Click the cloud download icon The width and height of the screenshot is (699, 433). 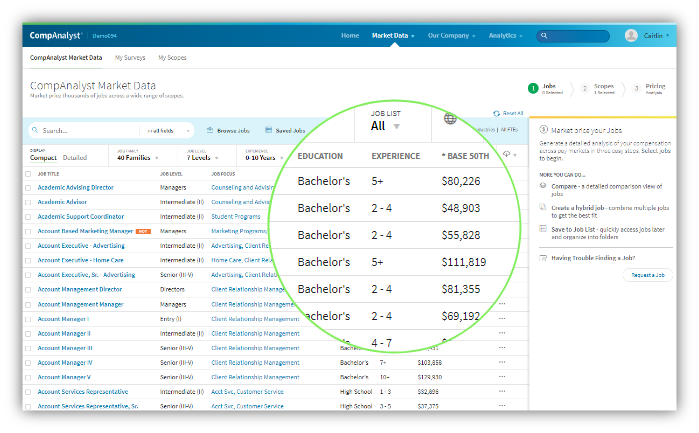coord(507,155)
